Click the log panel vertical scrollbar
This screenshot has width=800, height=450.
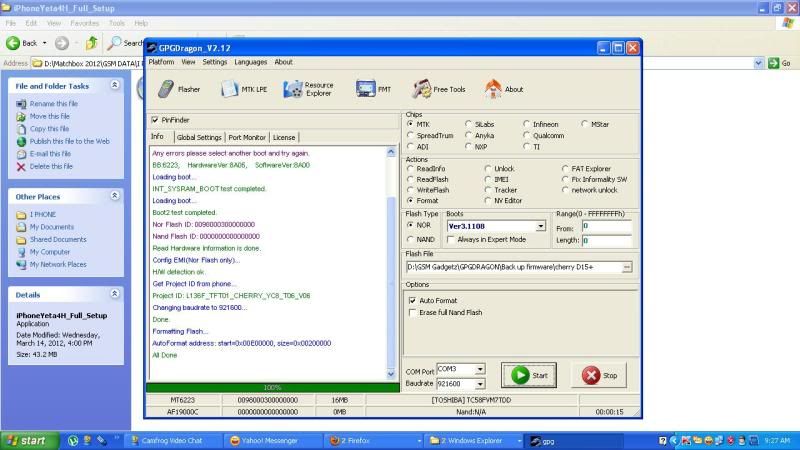pos(391,263)
